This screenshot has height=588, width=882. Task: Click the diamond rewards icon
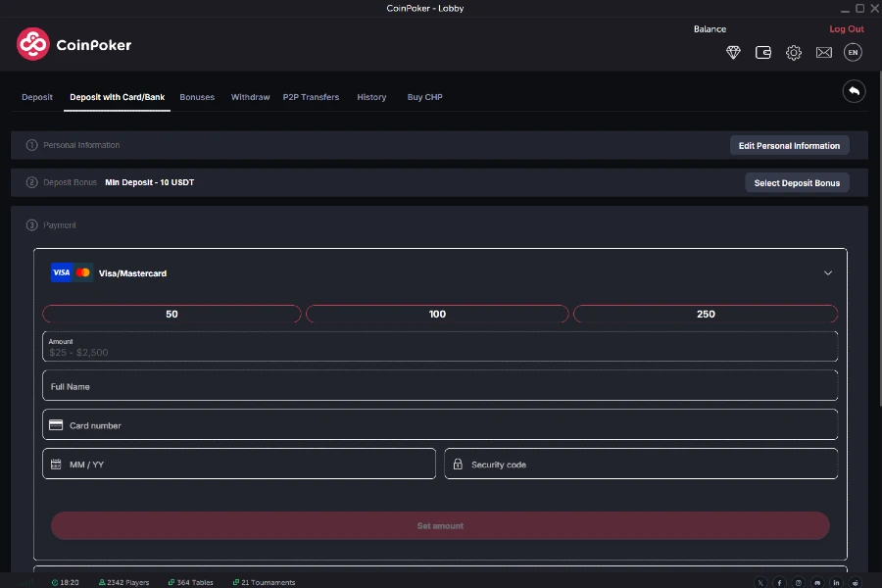pos(733,53)
